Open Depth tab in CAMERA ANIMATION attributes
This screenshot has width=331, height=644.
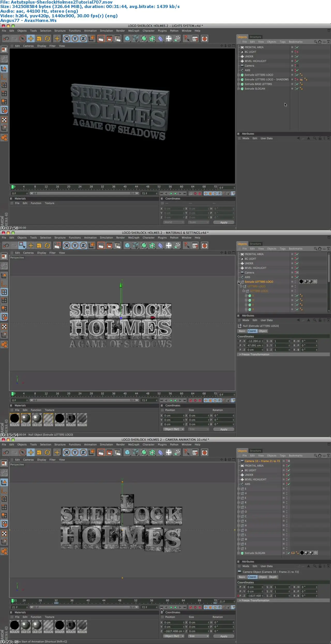[x=273, y=577]
